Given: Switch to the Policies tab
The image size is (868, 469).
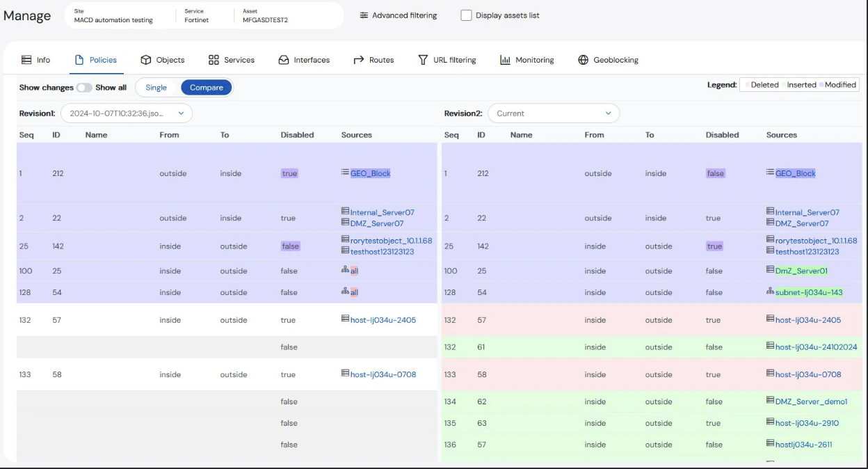Looking at the screenshot, I should pos(97,60).
